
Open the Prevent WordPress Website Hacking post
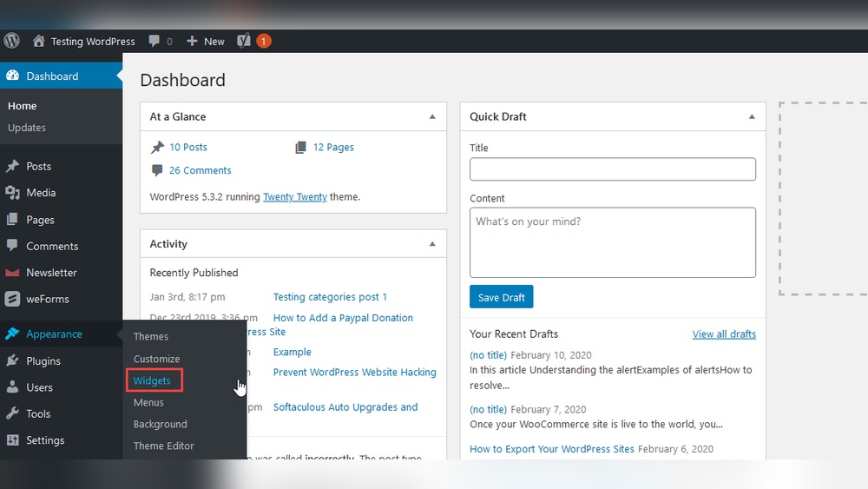click(355, 372)
